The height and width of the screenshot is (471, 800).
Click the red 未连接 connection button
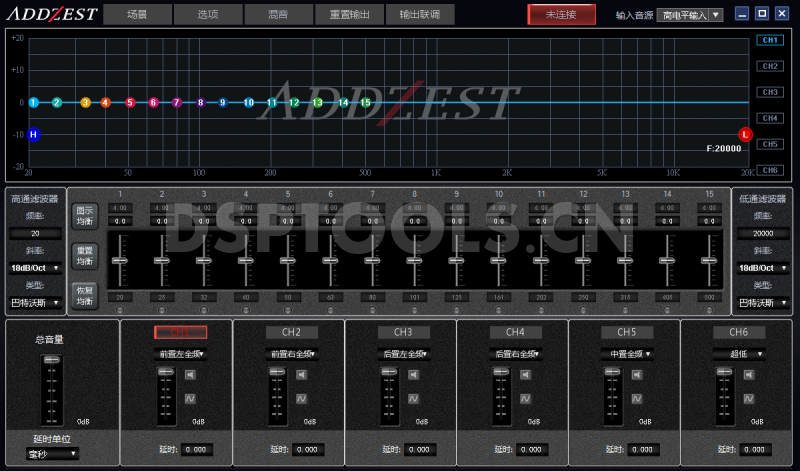pos(561,15)
